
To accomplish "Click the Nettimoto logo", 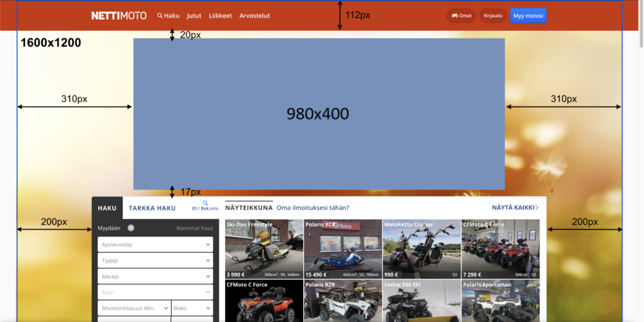I will tap(119, 16).
